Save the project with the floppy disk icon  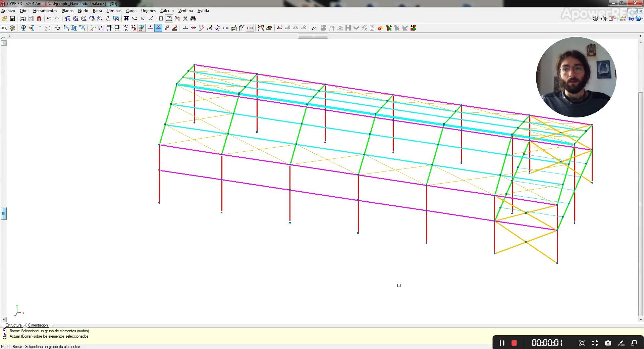pyautogui.click(x=12, y=19)
